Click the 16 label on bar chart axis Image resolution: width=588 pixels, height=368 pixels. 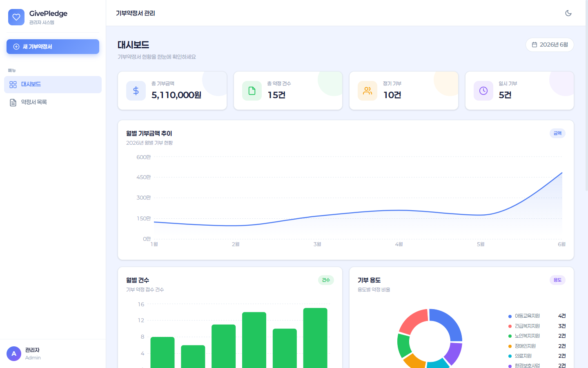pyautogui.click(x=141, y=304)
